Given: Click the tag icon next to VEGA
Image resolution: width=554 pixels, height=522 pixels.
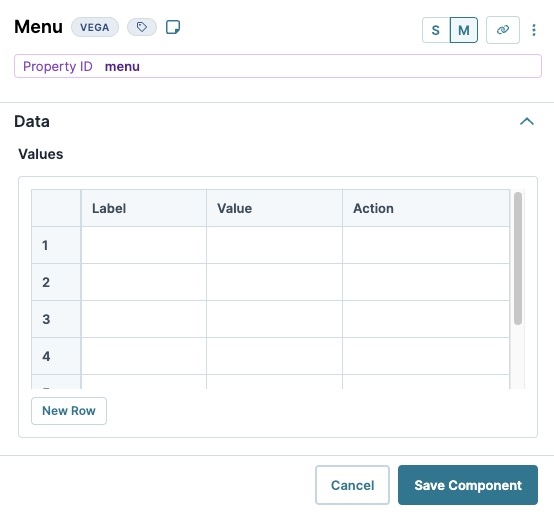Looking at the screenshot, I should [142, 27].
